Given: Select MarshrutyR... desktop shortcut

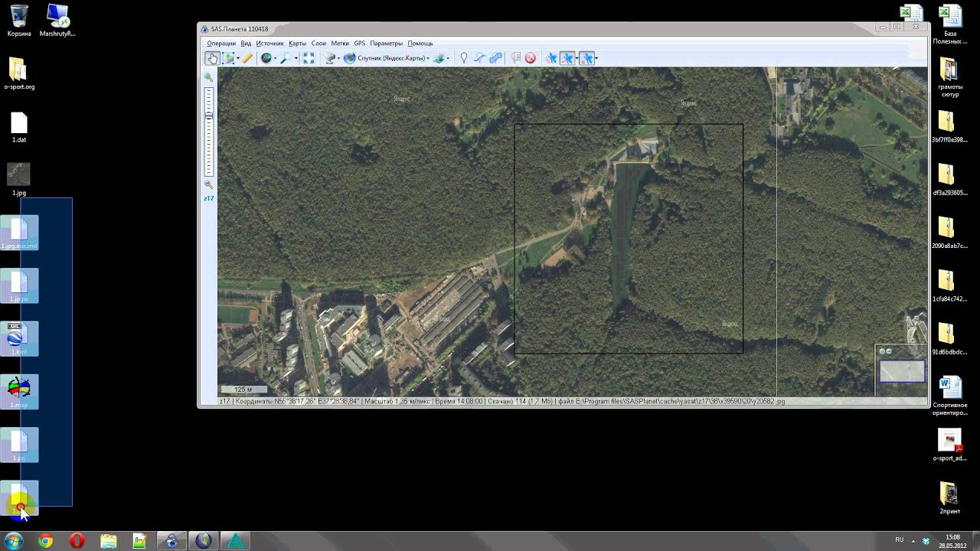Looking at the screenshot, I should tap(57, 20).
